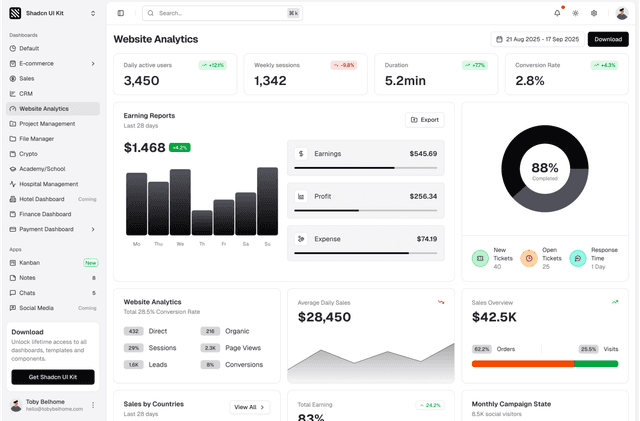Open the Crypto dashboard
This screenshot has width=640, height=421.
point(53,154)
